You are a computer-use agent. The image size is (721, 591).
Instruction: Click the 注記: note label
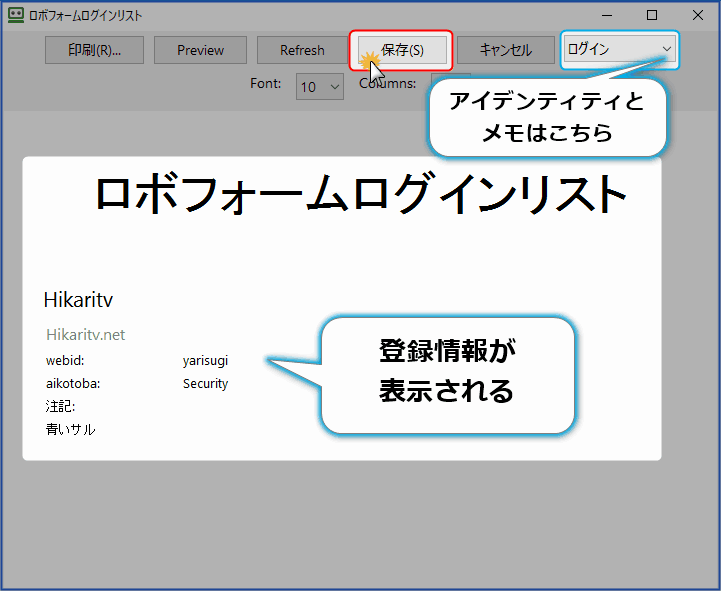[60, 406]
